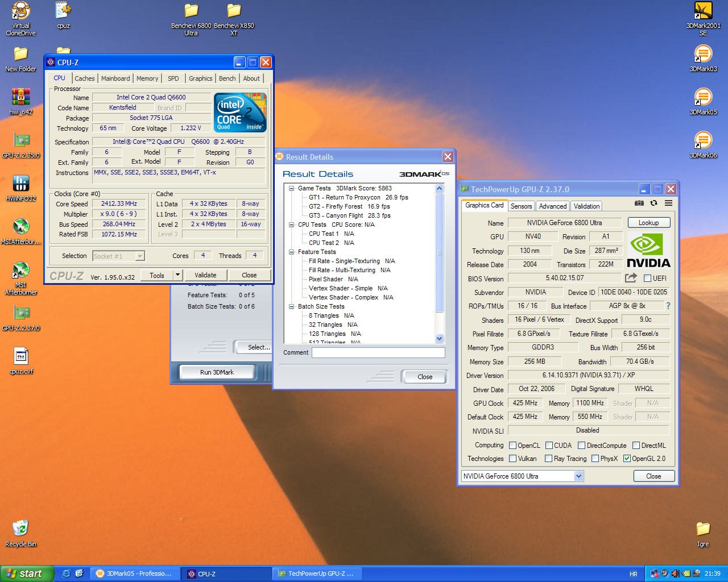Screen dimensions: 728x582
Task: Toggle the OpenGL 2.0 checkbox
Action: tap(627, 459)
